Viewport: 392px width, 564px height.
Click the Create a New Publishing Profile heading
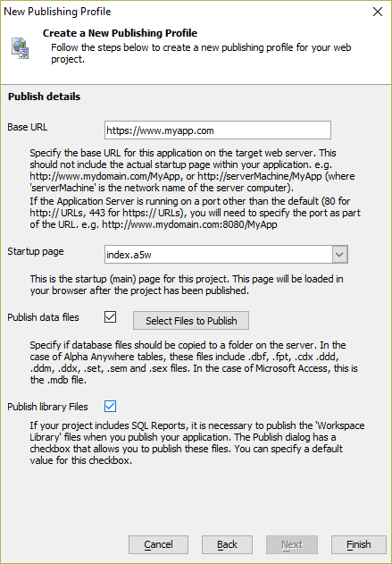(x=120, y=33)
